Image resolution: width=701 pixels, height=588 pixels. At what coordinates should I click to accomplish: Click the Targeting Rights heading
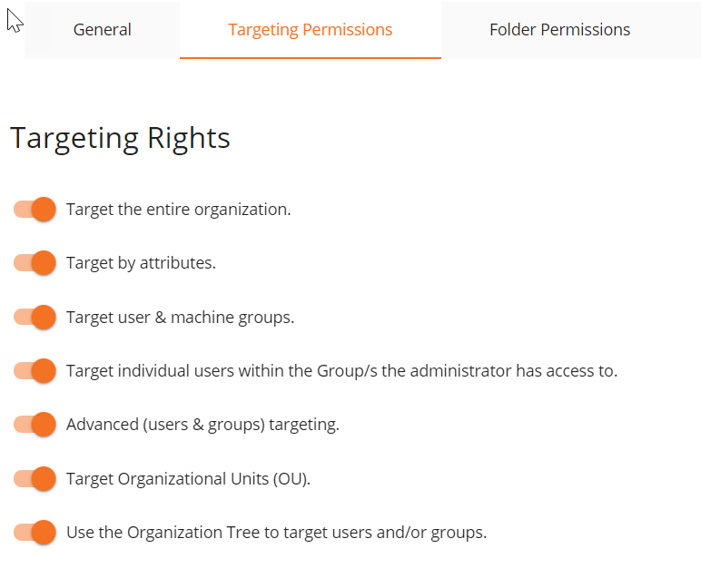click(120, 139)
